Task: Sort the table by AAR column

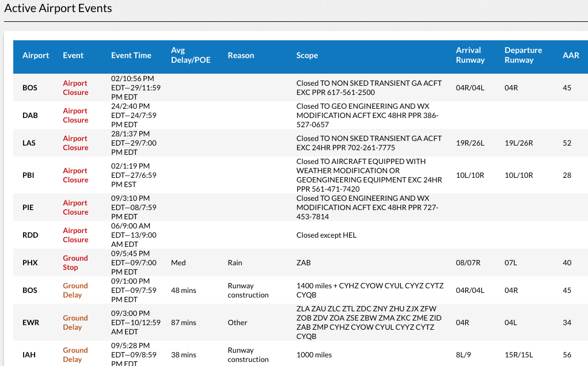Action: tap(571, 55)
